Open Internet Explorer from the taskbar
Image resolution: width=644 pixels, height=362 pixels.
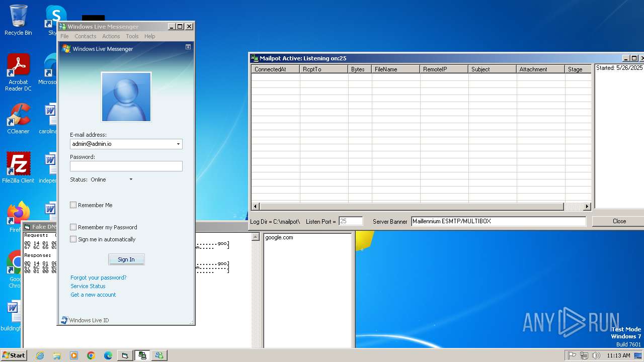point(40,355)
